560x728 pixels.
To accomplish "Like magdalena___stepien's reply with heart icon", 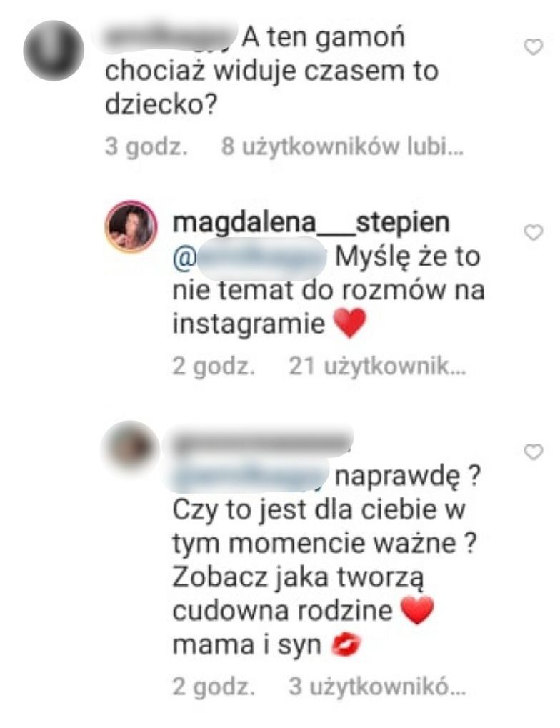I will point(533,232).
